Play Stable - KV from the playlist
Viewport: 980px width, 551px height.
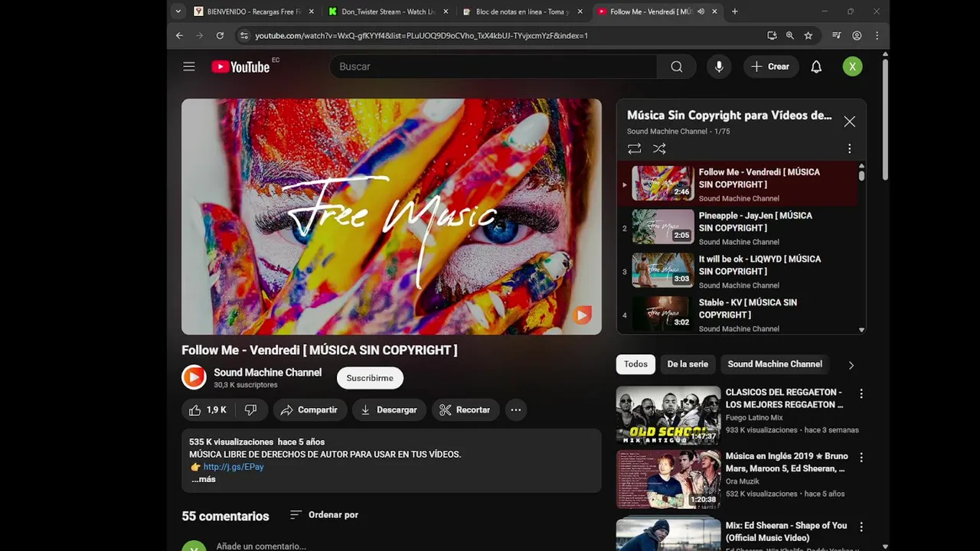point(737,314)
